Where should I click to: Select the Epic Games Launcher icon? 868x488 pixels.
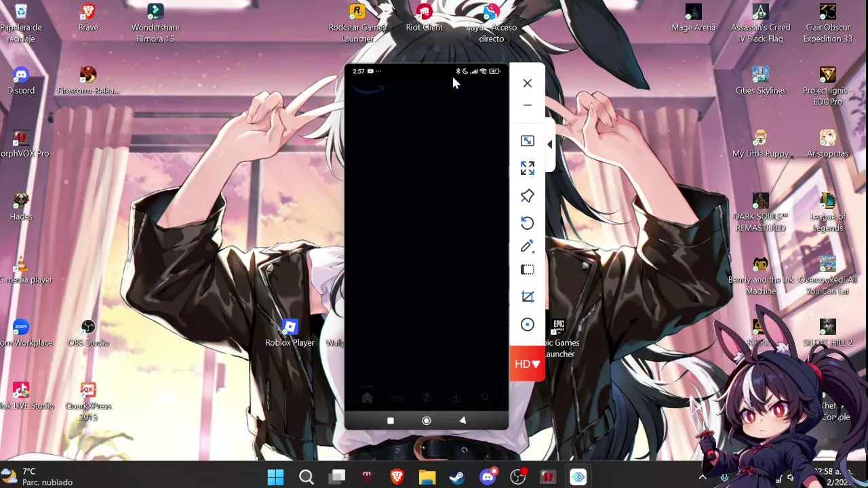(560, 338)
